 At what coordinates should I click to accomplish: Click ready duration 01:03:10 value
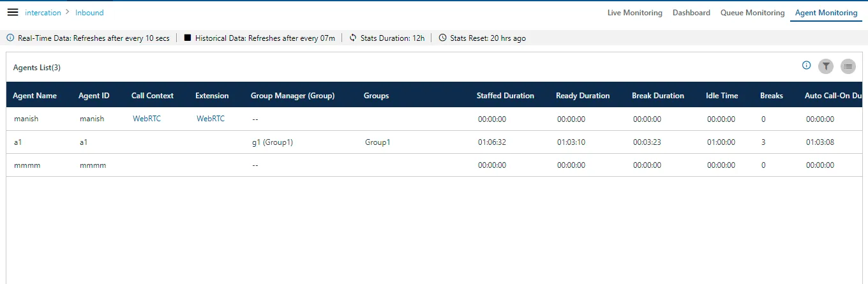tap(571, 142)
